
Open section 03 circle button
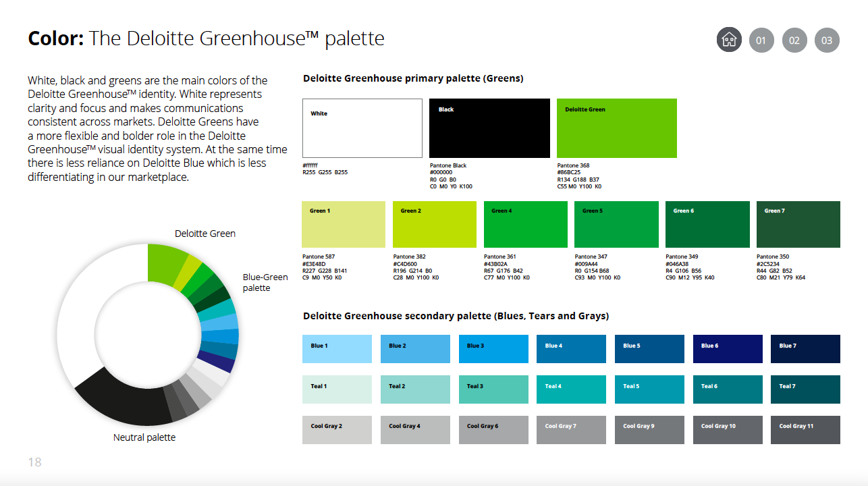[827, 40]
